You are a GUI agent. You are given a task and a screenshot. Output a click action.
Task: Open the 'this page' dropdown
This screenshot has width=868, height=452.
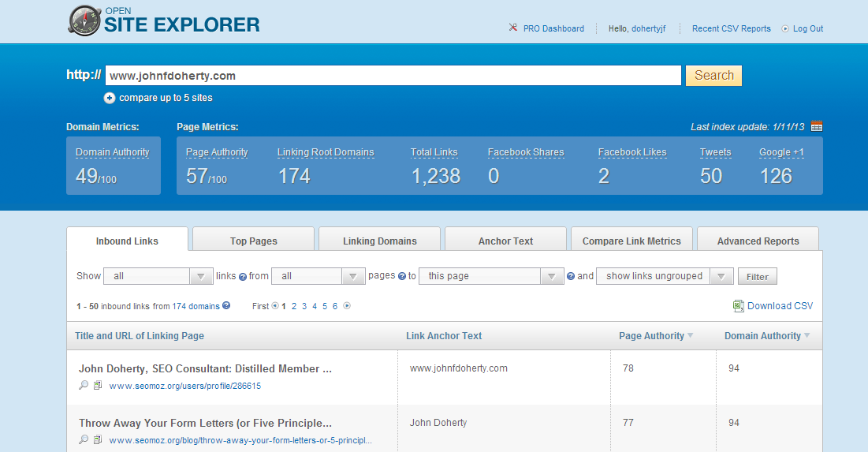pos(491,276)
